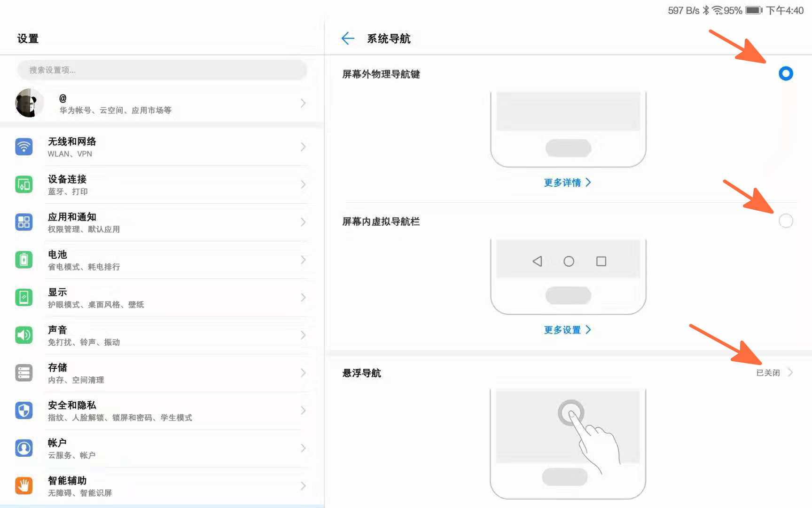The image size is (812, 508).
Task: Tap the 设备连接 green icon
Action: (x=24, y=184)
